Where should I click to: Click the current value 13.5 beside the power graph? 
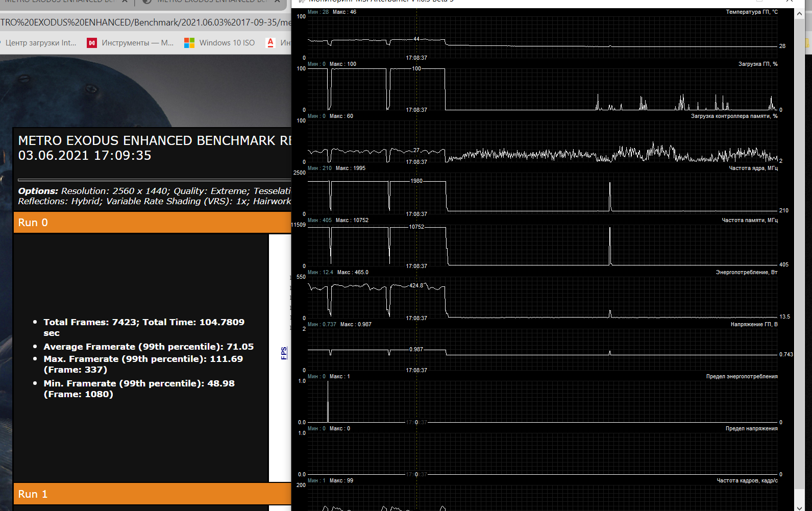(x=784, y=317)
